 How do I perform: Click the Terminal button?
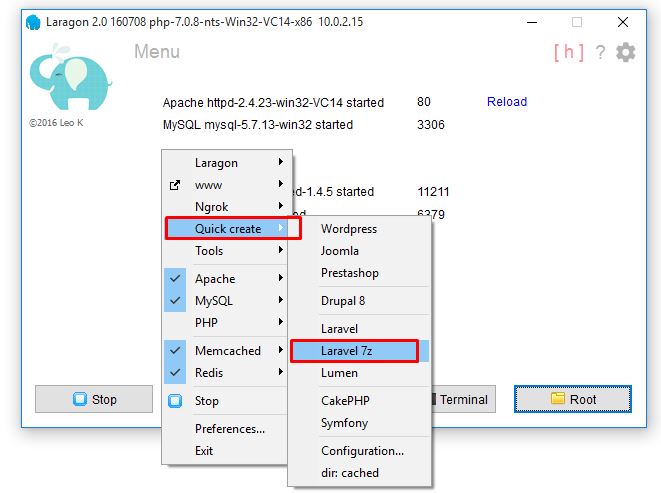pos(463,399)
